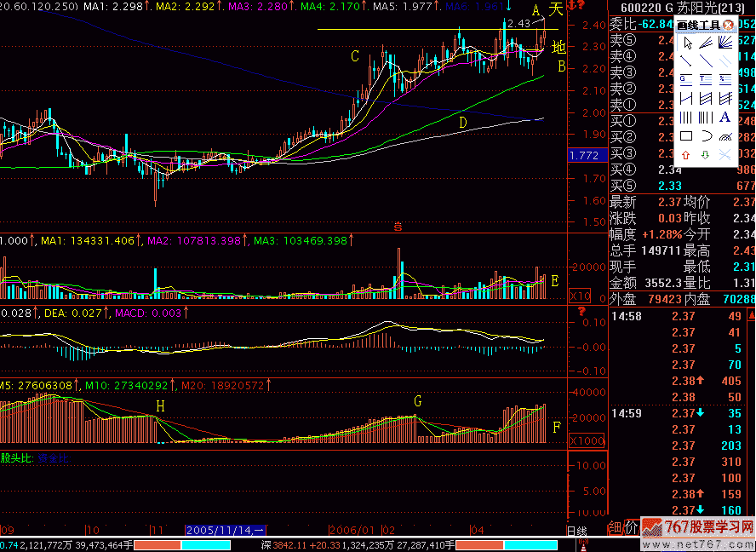Viewport: 756px width, 552px height.
Task: Pick the fan lines tool
Action: coord(725,43)
